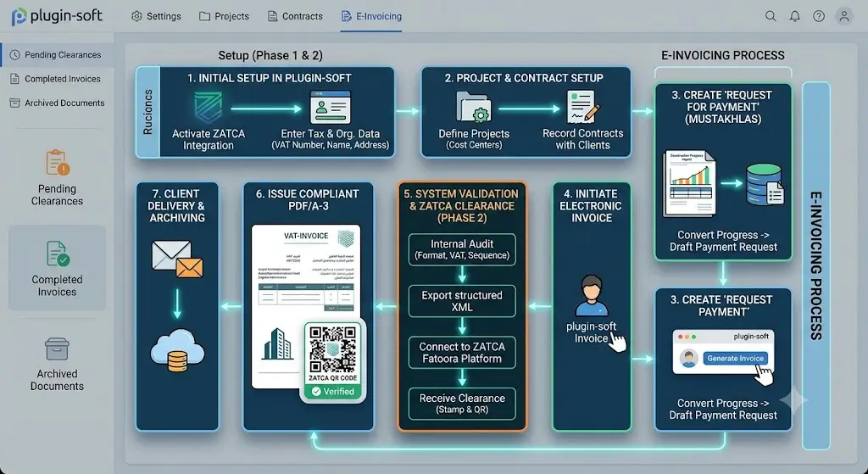Click the 6. ISSUE COMPLIANT PDF/A-3 title

pyautogui.click(x=307, y=200)
